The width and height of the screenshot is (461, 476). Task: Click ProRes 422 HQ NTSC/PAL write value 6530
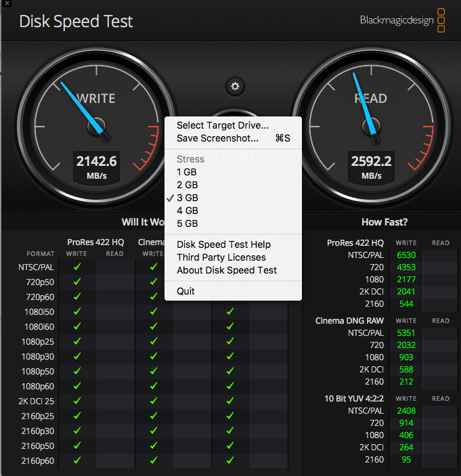[406, 255]
